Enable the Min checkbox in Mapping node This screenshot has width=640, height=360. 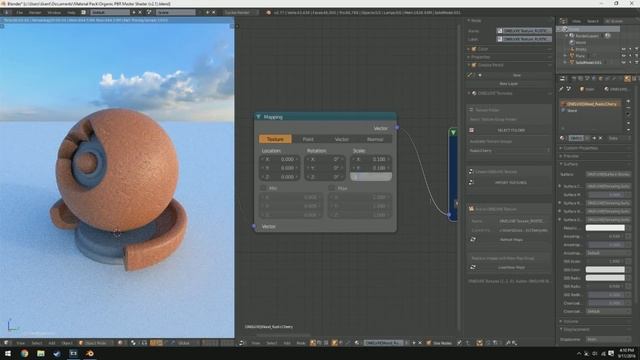(264, 188)
